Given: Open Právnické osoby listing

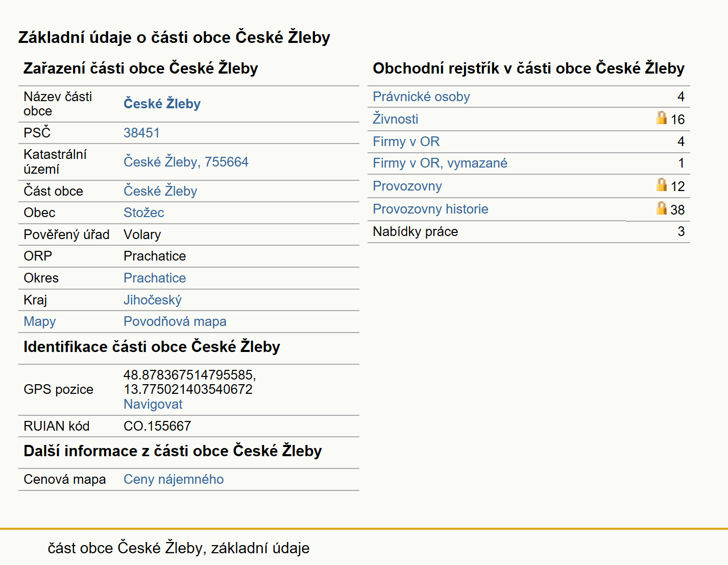Looking at the screenshot, I should coord(421,97).
